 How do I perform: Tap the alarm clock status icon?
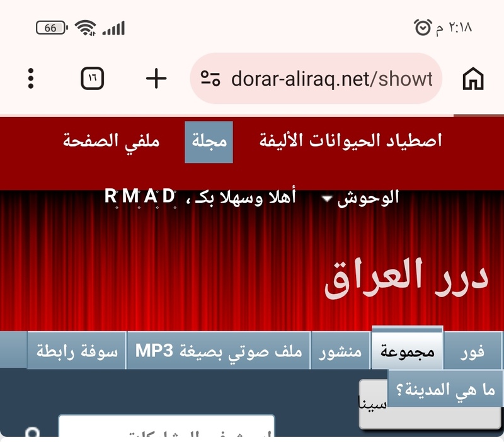tap(422, 28)
